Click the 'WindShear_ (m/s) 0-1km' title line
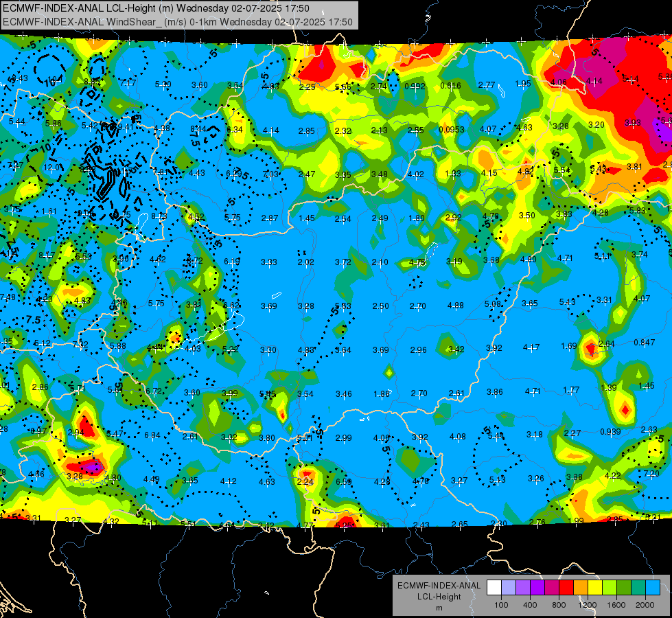672x618 pixels. point(177,22)
